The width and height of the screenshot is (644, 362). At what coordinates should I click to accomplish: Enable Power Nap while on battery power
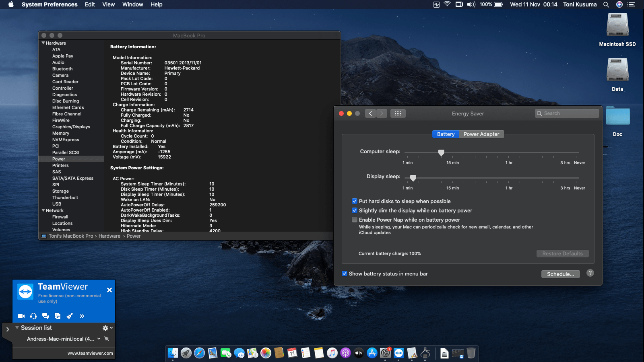tap(355, 220)
